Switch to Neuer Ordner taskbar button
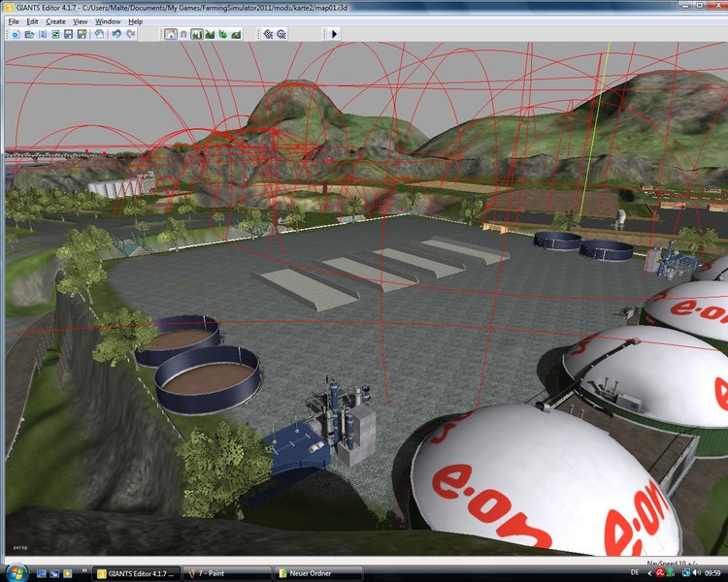Viewport: 728px width, 582px height. 318,573
